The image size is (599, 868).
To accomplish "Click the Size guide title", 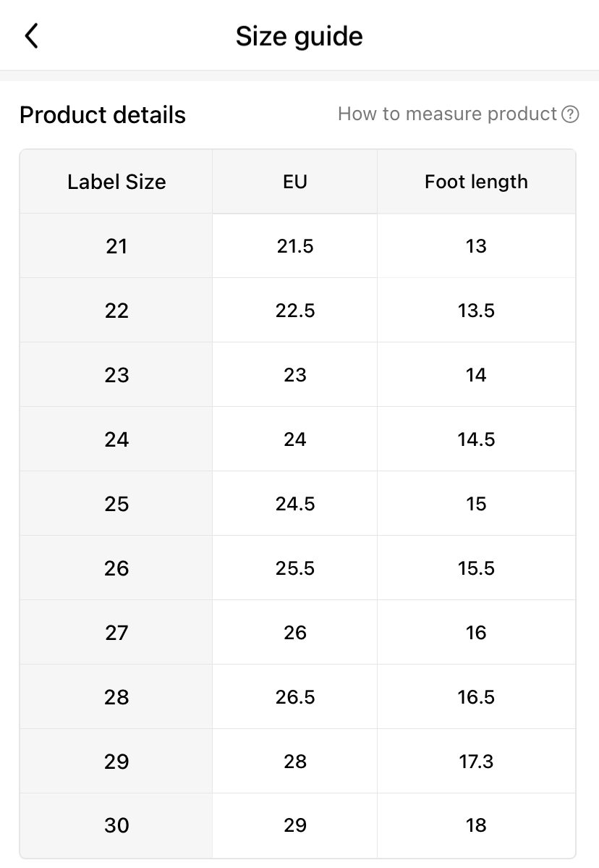I will pyautogui.click(x=299, y=36).
